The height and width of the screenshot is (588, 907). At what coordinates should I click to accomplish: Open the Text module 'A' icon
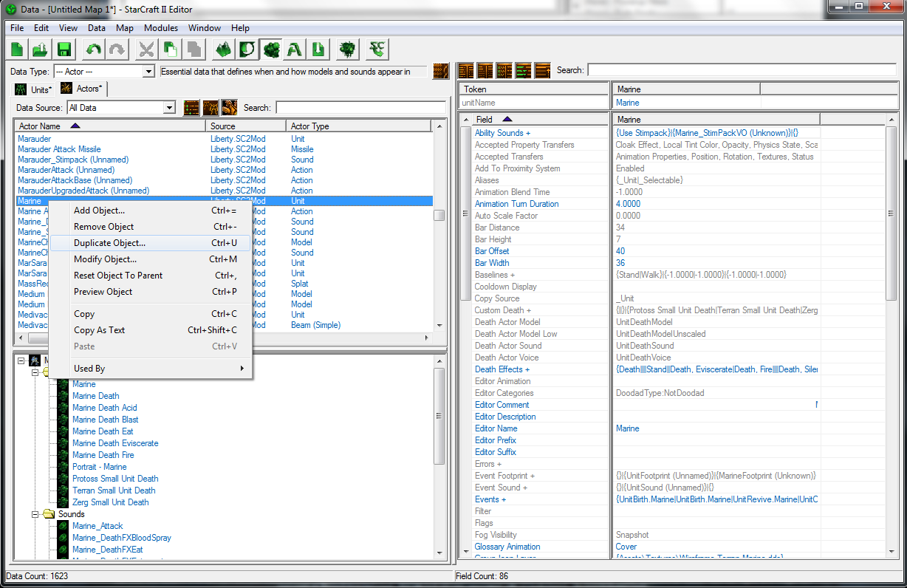click(295, 49)
